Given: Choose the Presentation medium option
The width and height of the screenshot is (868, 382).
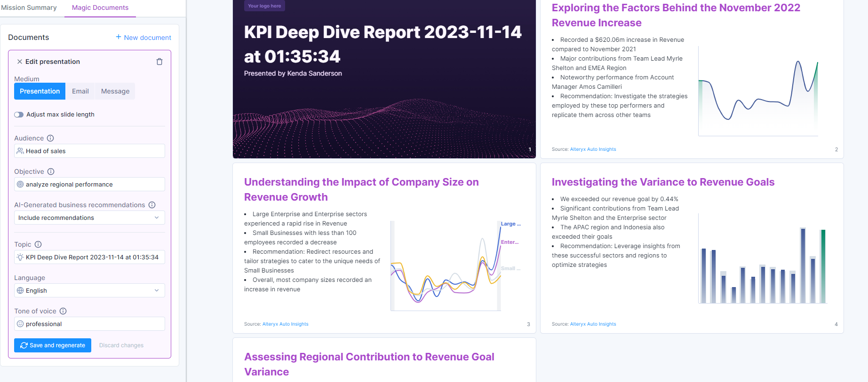Looking at the screenshot, I should pyautogui.click(x=40, y=91).
